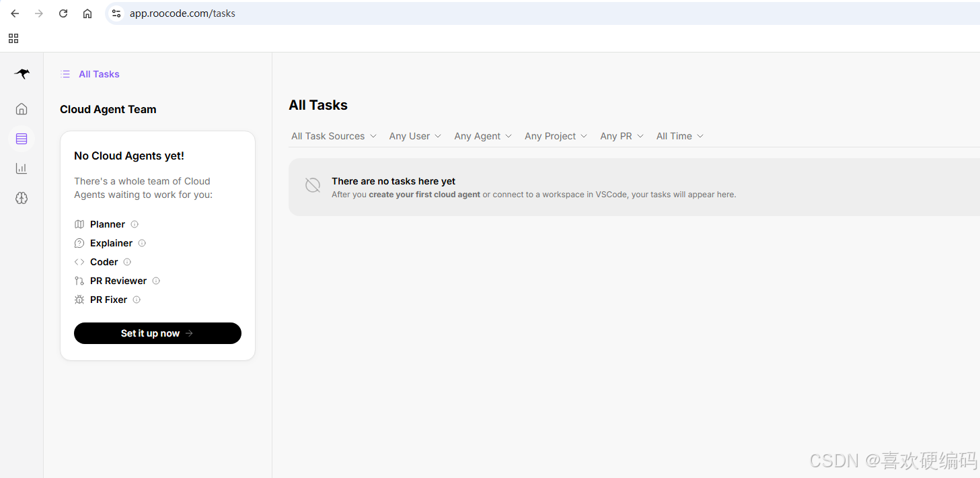This screenshot has width=980, height=478.
Task: Open the analytics bar chart sidebar icon
Action: click(x=22, y=168)
